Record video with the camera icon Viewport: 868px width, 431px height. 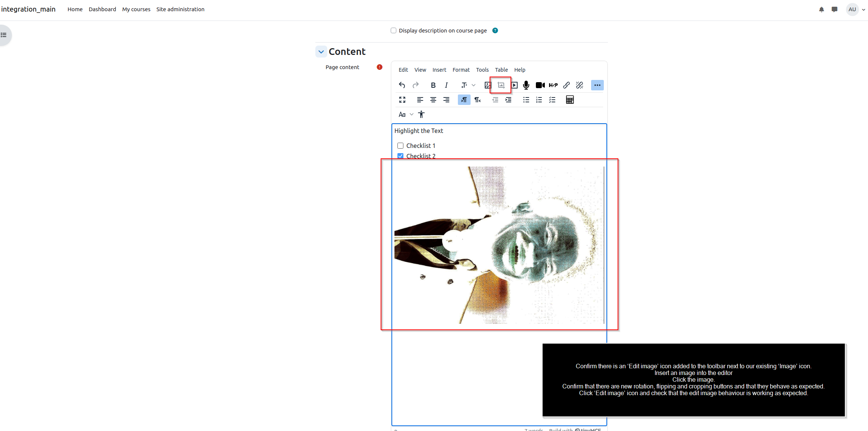(540, 85)
